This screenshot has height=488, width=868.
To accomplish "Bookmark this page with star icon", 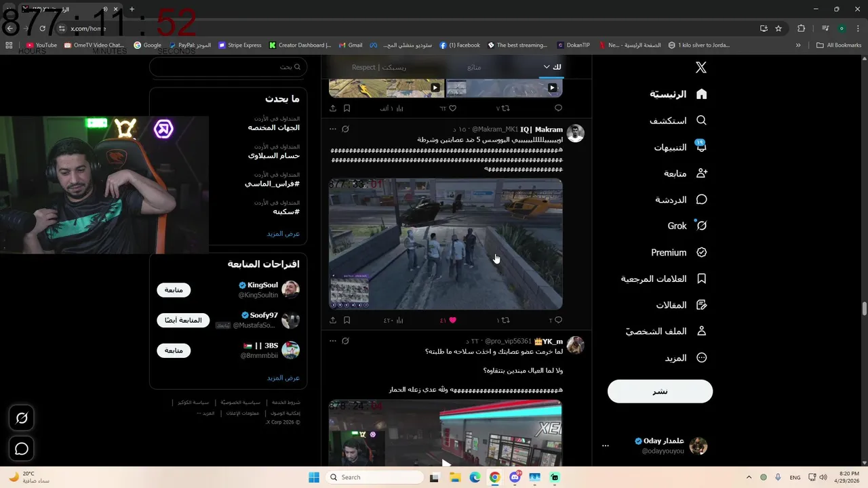I will tap(778, 28).
